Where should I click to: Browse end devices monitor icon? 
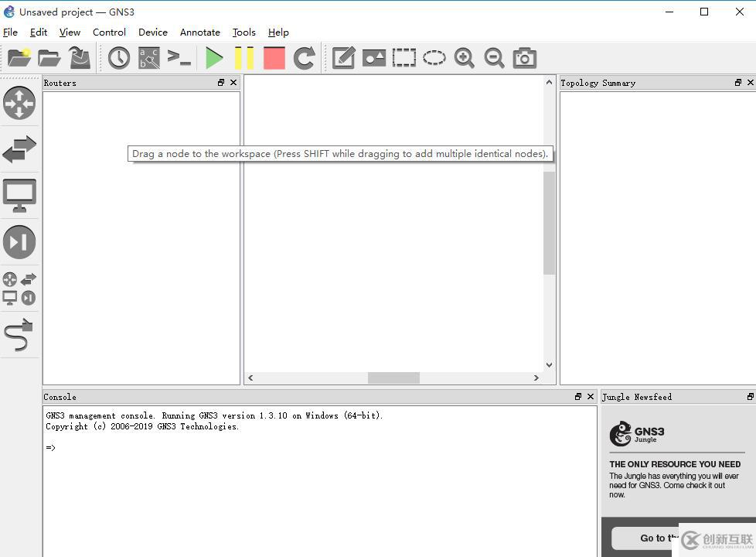(19, 196)
